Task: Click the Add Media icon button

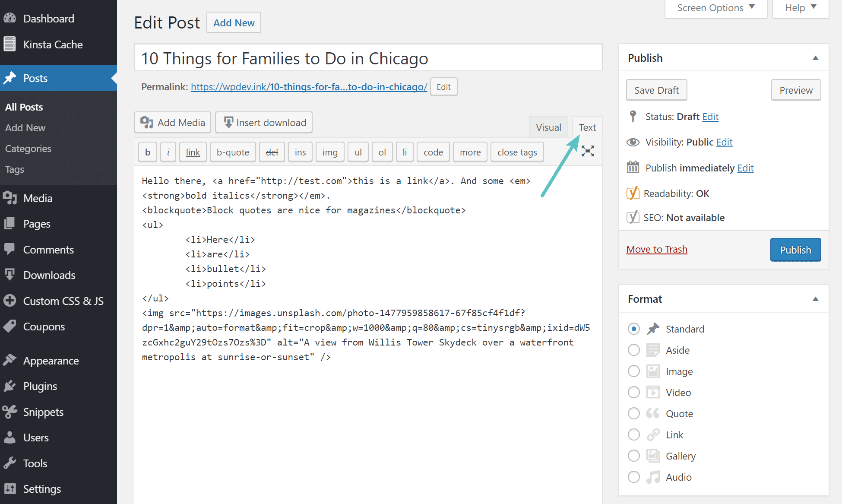Action: 146,122
